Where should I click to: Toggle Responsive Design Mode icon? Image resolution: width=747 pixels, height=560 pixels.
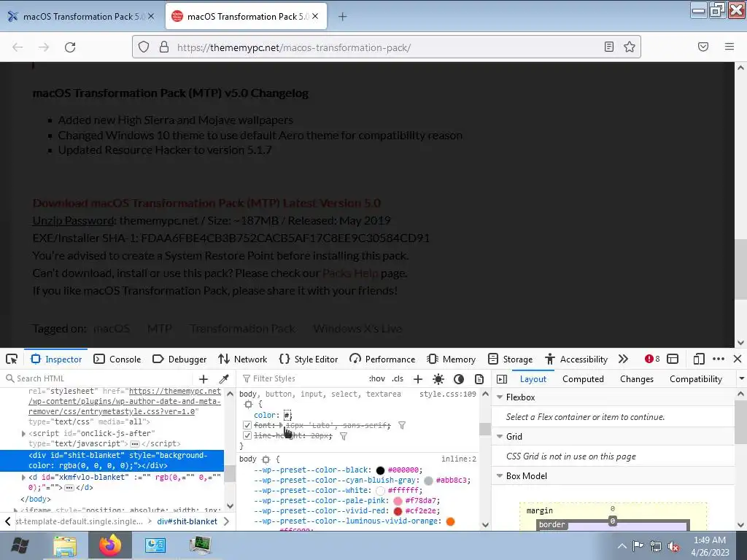(x=698, y=359)
